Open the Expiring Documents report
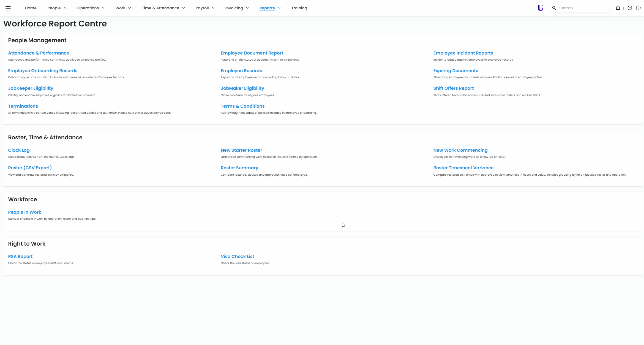644x345 pixels. coord(455,70)
